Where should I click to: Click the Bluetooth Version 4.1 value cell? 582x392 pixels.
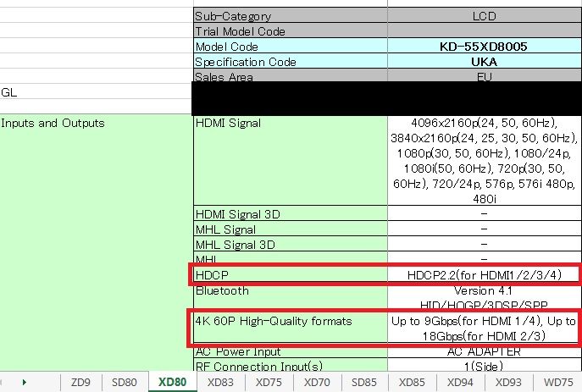click(484, 290)
